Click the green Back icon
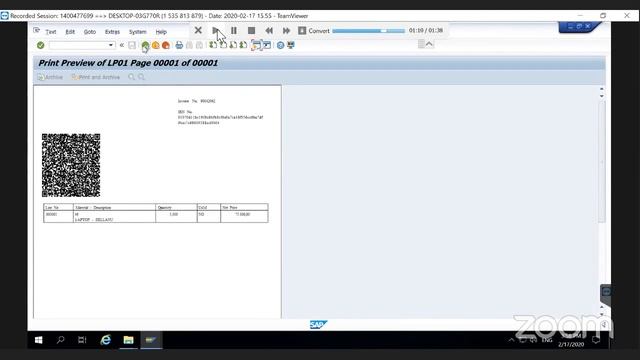The width and height of the screenshot is (640, 360). (x=145, y=45)
